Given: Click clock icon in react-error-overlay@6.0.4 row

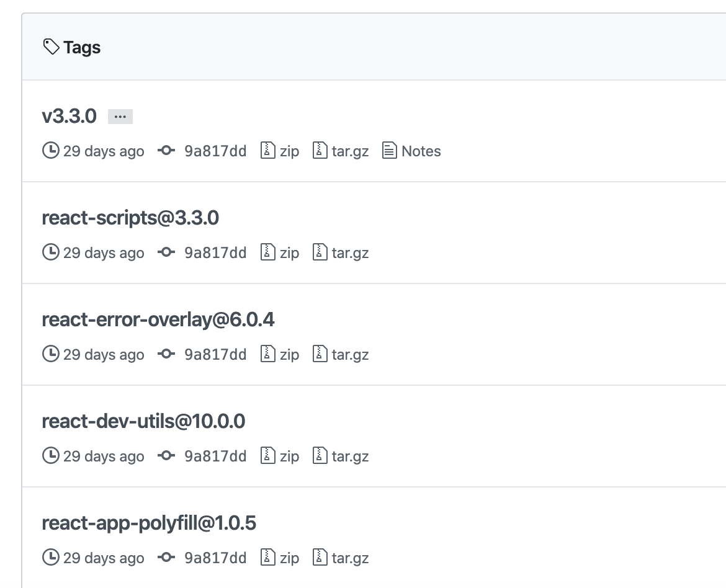Looking at the screenshot, I should point(50,354).
